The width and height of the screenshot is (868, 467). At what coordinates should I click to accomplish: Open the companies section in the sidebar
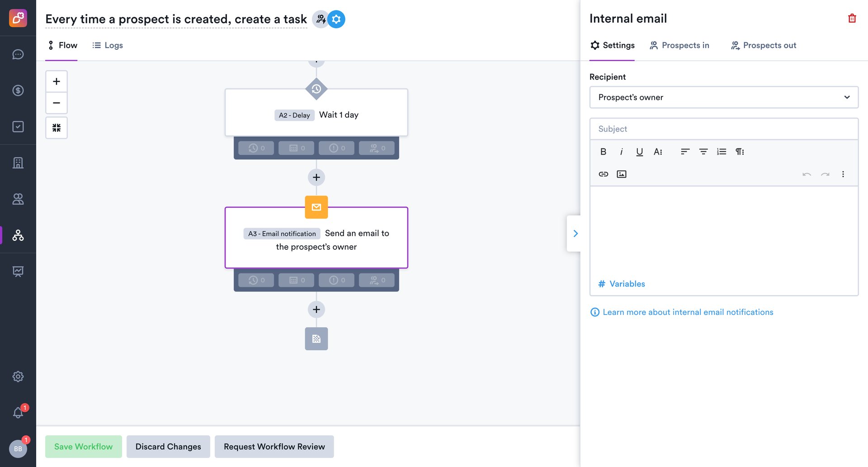click(18, 163)
